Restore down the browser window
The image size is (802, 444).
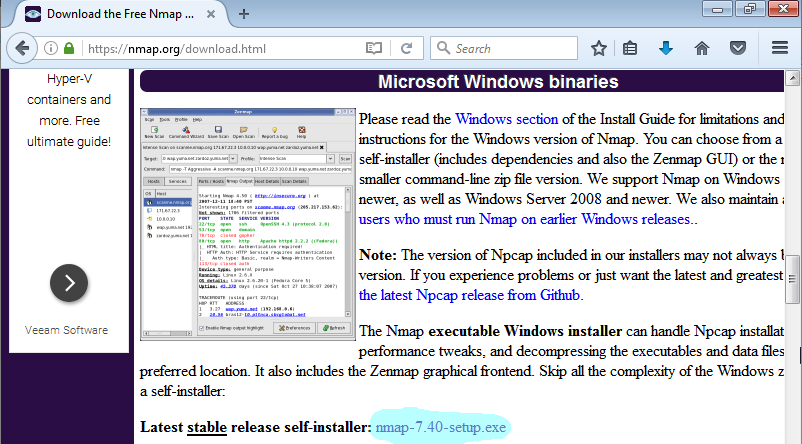click(x=750, y=9)
